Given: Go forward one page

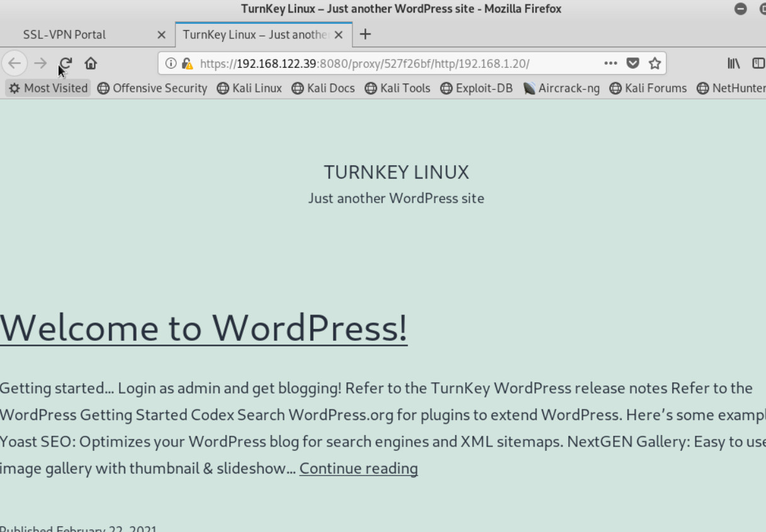Looking at the screenshot, I should tap(40, 63).
